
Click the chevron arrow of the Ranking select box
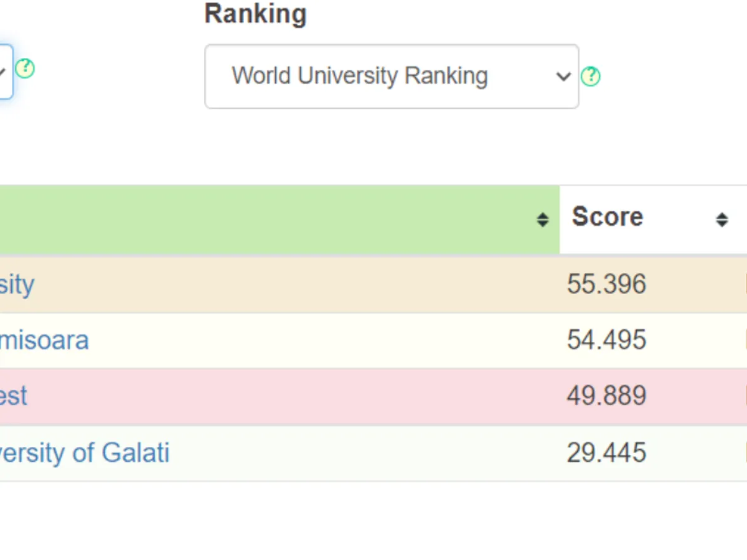pyautogui.click(x=563, y=77)
